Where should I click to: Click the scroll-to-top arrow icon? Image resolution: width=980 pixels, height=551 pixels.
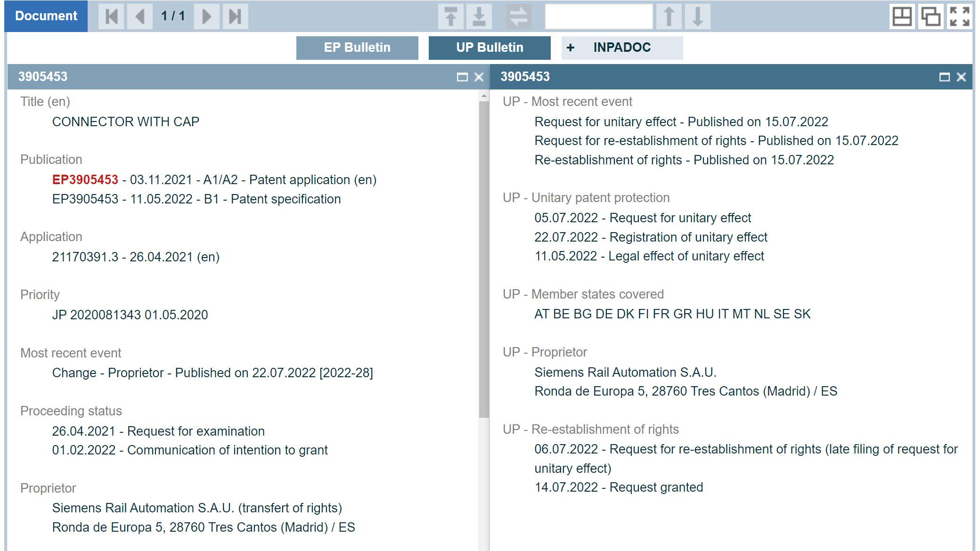coord(451,16)
